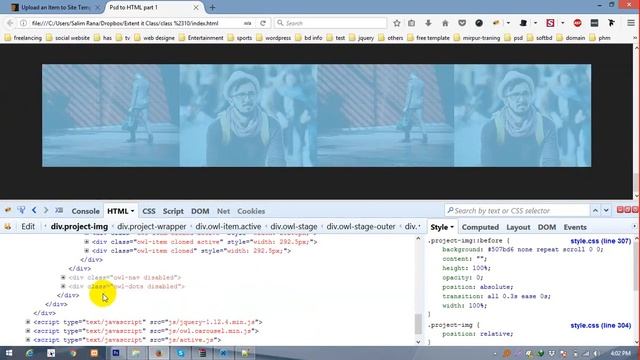The width and height of the screenshot is (640, 360).
Task: Open the Layout side panel
Action: 518,227
